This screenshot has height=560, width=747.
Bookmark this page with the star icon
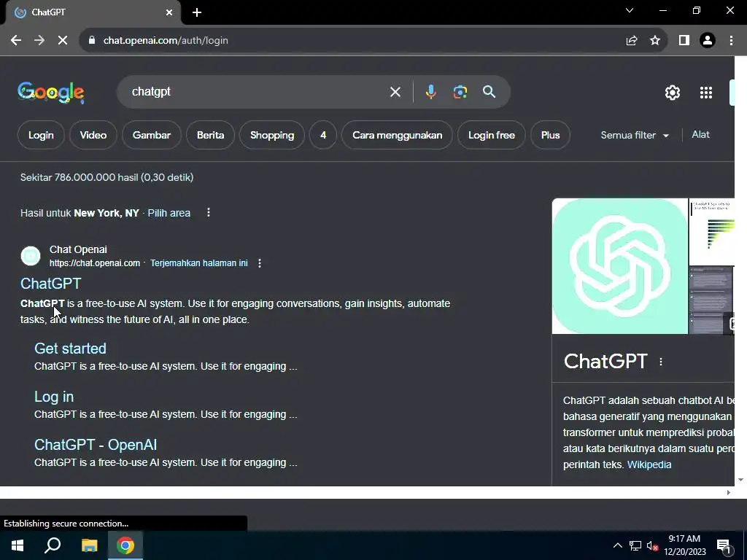point(655,41)
